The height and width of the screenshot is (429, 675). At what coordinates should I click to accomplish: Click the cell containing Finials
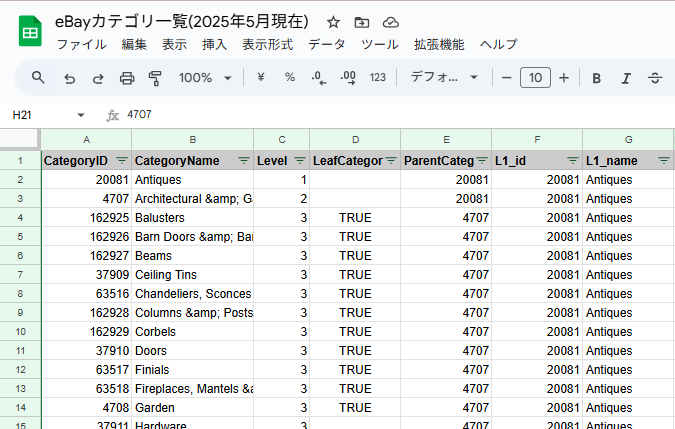click(x=193, y=370)
